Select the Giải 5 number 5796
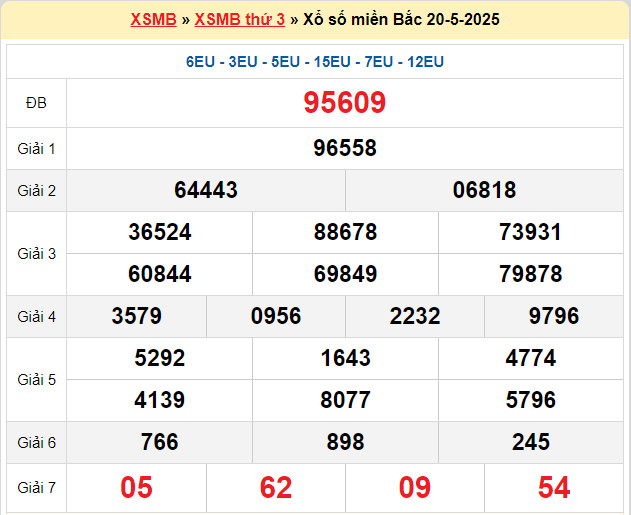Viewport: 631px width, 515px height. tap(530, 400)
